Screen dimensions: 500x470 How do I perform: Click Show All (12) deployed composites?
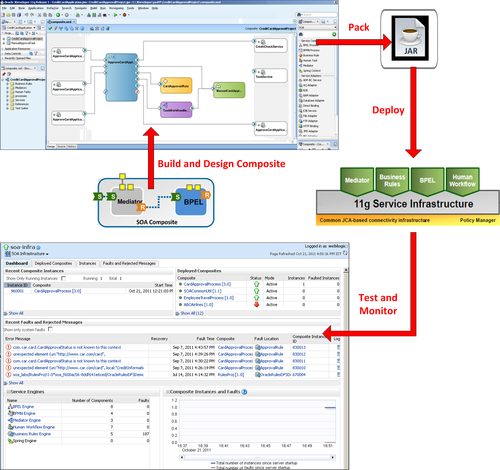tap(192, 313)
